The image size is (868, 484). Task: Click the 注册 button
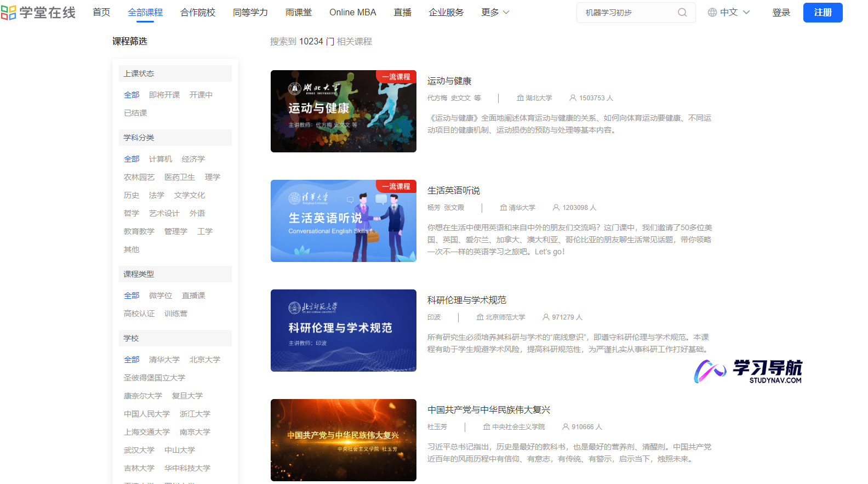pyautogui.click(x=823, y=13)
